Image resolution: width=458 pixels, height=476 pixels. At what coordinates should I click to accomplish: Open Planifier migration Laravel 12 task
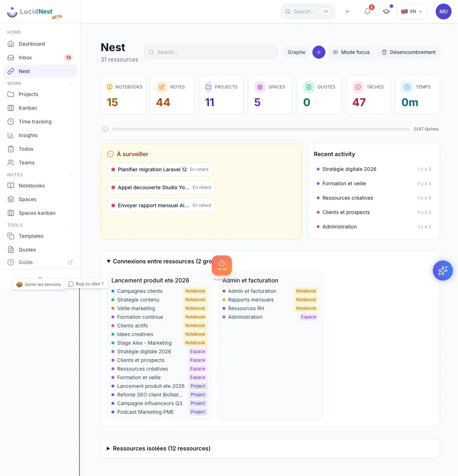coord(160,169)
